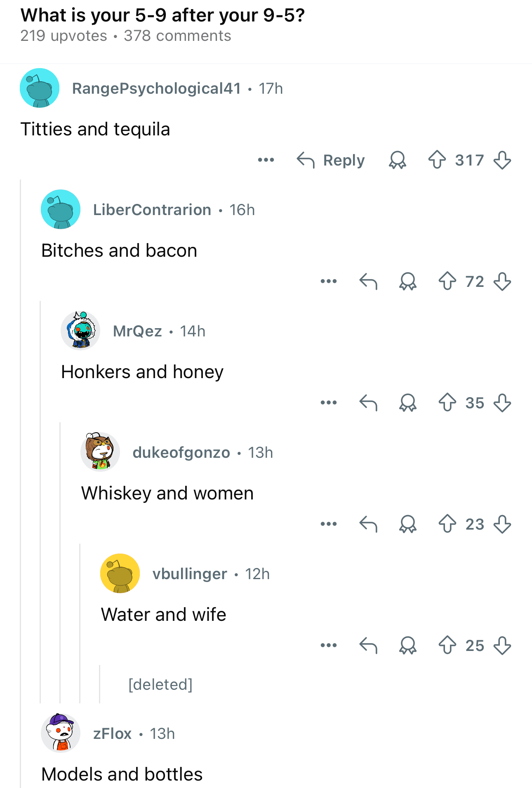Viewport: 532px width, 788px height.
Task: Click Reply on RangePsychological41's comment
Action: (331, 160)
